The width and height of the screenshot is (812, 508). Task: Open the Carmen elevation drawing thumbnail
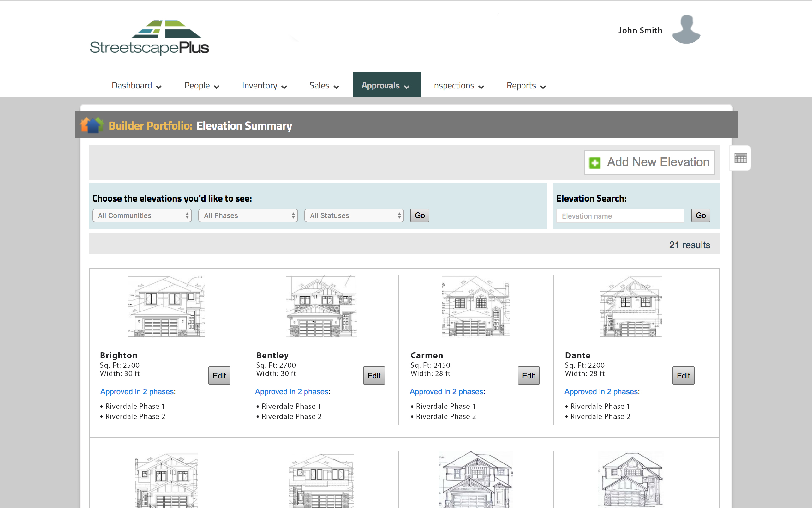point(476,306)
